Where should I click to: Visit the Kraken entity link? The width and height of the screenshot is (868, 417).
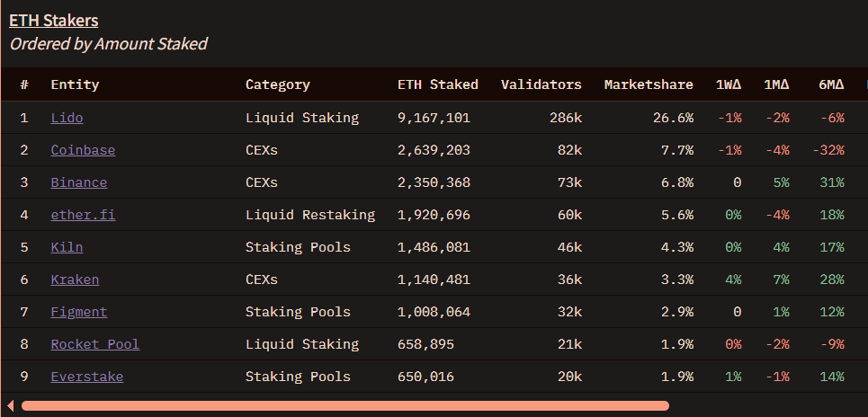point(75,279)
